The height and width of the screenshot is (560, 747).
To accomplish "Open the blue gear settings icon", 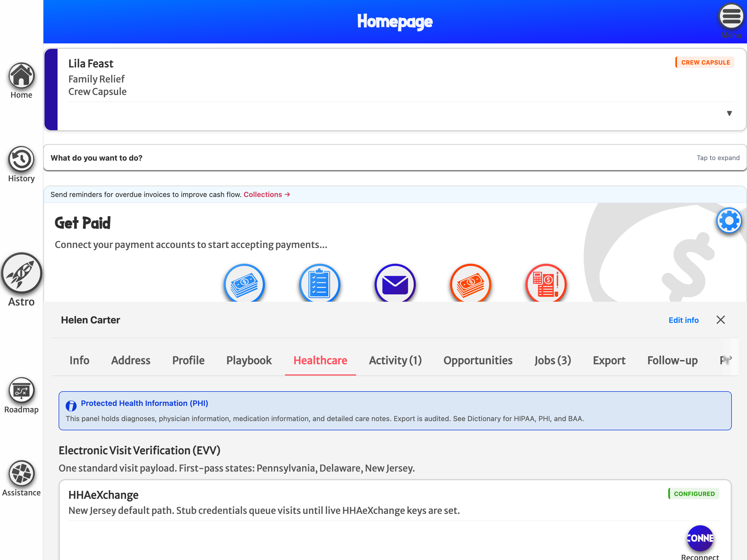I will 729,221.
